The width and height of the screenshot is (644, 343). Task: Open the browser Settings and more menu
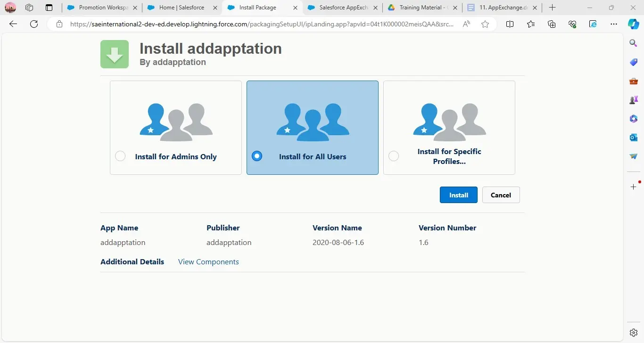pos(613,24)
